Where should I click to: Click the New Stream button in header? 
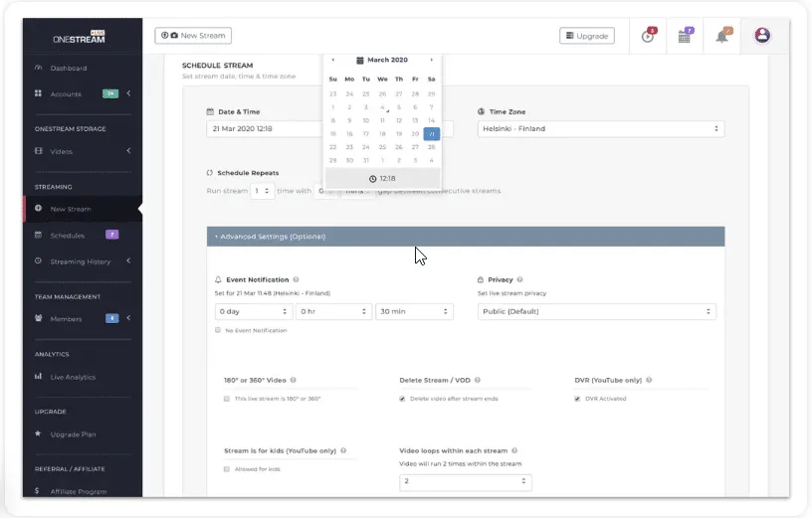(193, 36)
